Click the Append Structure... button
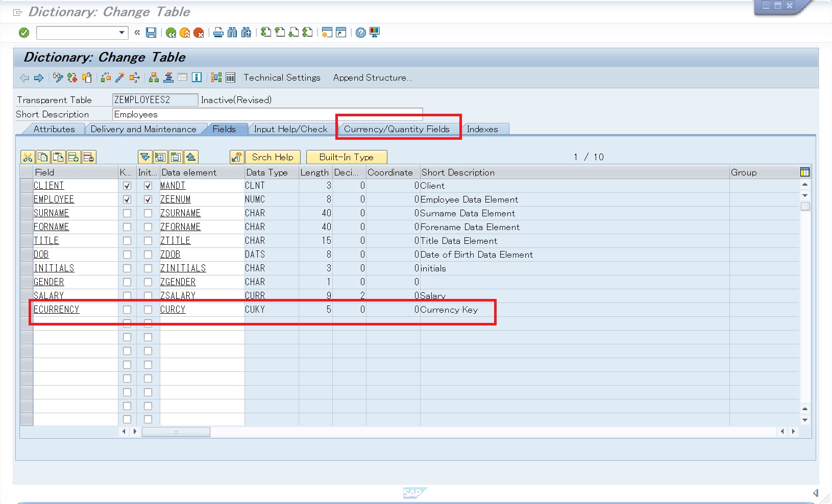Screen dimensions: 832x504 pyautogui.click(x=373, y=78)
